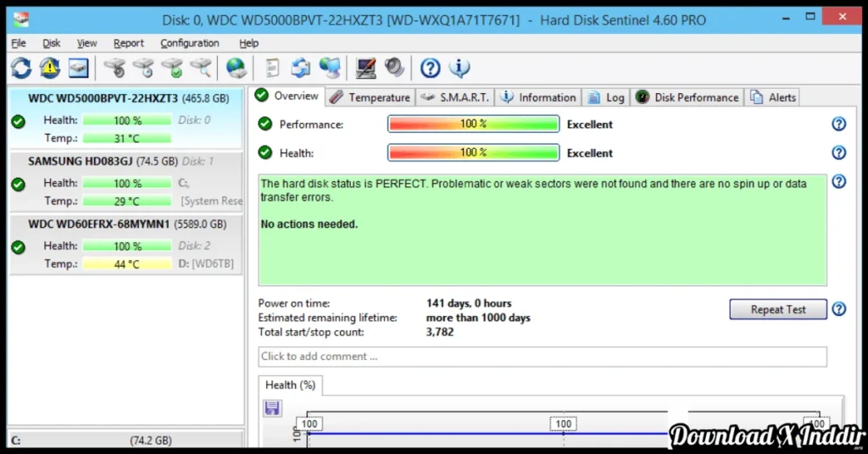The image size is (868, 454).
Task: Click the 31 °C temperature bar
Action: pyautogui.click(x=127, y=138)
